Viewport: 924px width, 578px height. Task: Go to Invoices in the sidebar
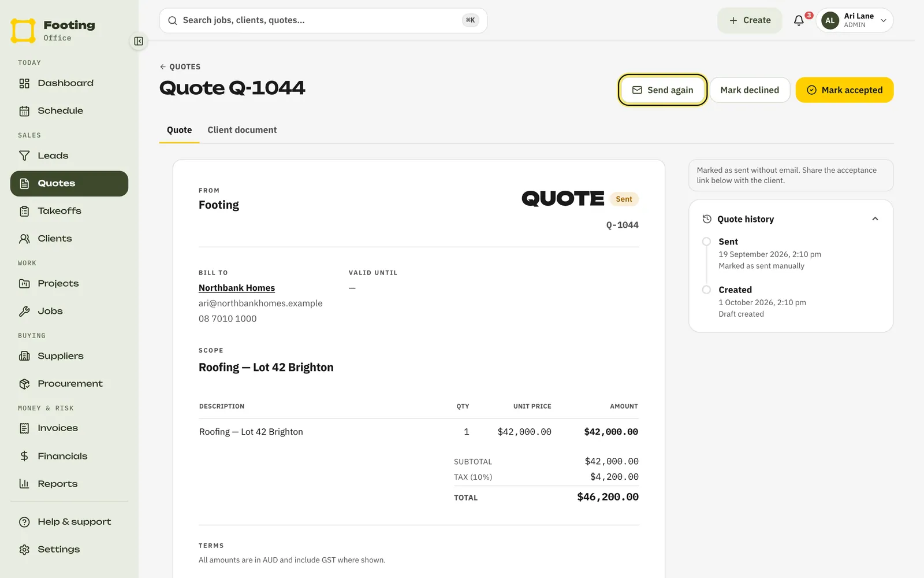(69, 428)
